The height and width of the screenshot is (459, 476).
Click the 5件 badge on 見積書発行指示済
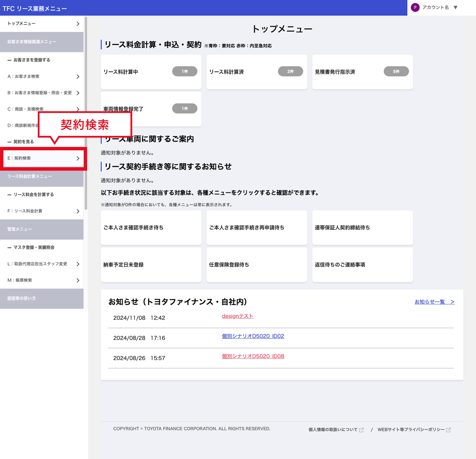(396, 71)
